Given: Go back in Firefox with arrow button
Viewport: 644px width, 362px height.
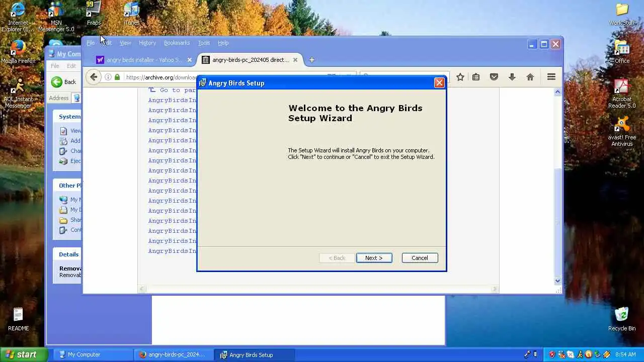Looking at the screenshot, I should point(94,77).
